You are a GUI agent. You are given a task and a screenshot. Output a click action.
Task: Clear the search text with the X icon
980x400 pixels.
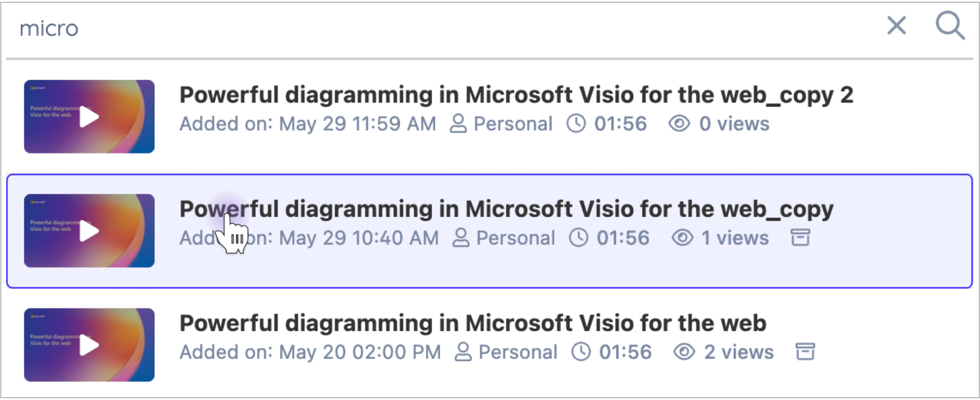(896, 26)
